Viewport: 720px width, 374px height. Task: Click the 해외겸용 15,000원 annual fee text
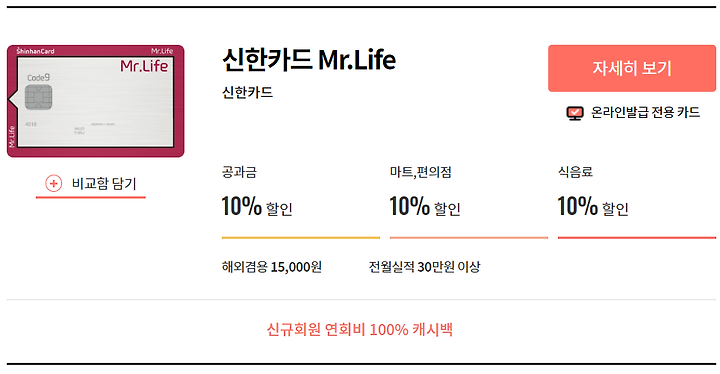[272, 266]
